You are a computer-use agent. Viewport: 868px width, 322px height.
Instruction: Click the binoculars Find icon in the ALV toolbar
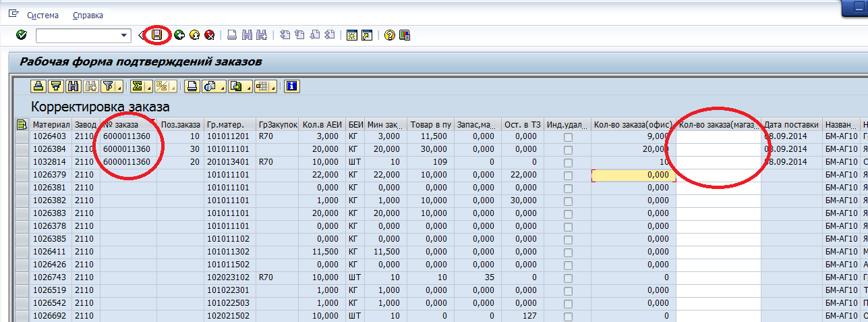pyautogui.click(x=73, y=86)
